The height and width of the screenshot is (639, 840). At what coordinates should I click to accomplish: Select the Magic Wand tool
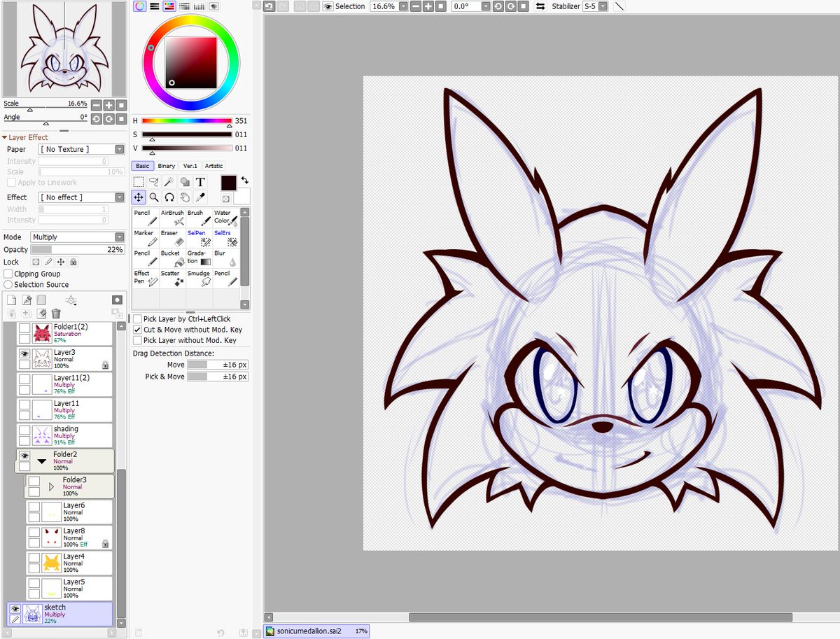[x=169, y=182]
